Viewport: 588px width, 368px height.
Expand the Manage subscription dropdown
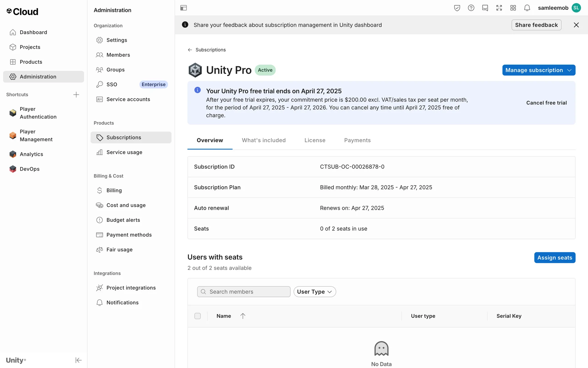(538, 70)
